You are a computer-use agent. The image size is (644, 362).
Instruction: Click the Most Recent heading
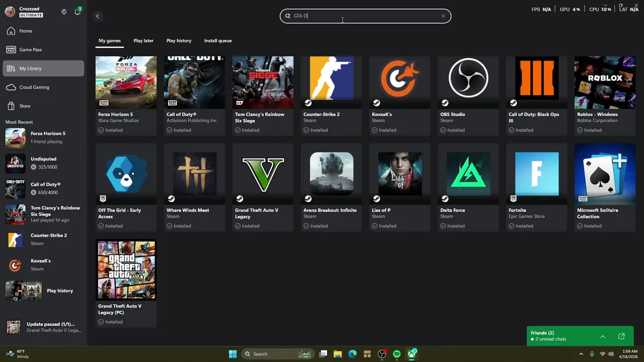[19, 122]
